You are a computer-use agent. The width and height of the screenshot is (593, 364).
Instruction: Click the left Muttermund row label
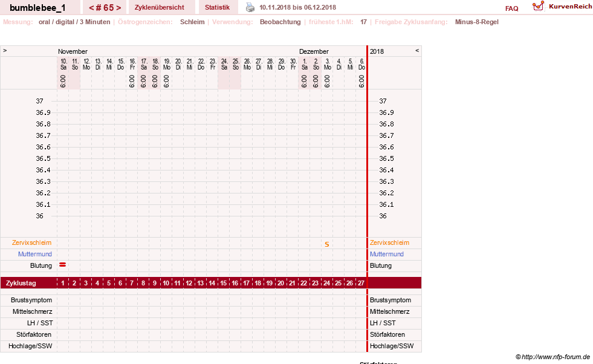(x=35, y=254)
